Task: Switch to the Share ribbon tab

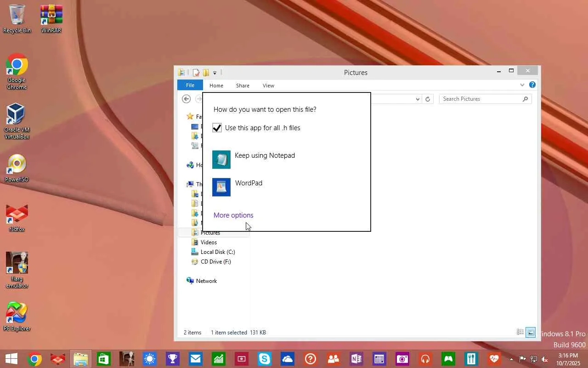Action: pos(243,86)
